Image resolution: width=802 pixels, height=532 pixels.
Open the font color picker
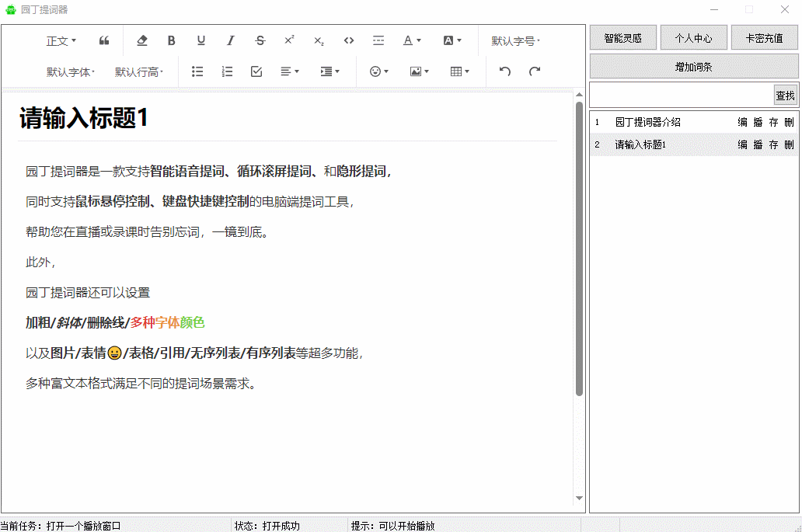tap(412, 40)
